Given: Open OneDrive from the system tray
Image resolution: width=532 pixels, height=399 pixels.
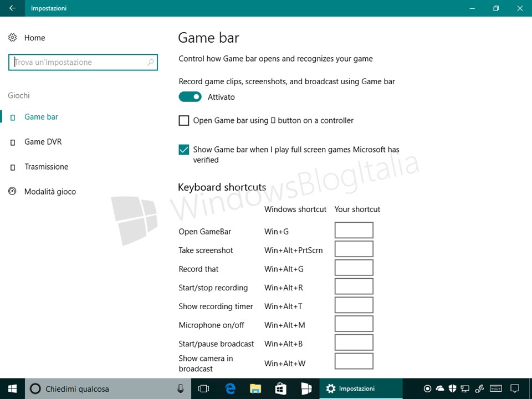Looking at the screenshot, I should (x=440, y=388).
